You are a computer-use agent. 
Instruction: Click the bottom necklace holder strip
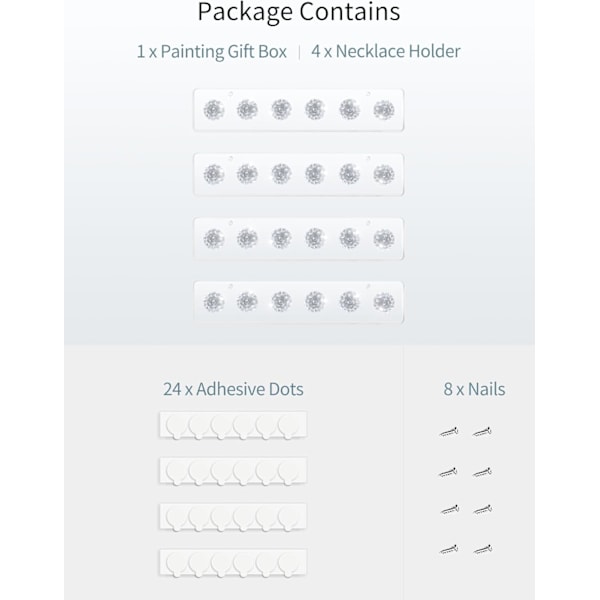[x=298, y=302]
